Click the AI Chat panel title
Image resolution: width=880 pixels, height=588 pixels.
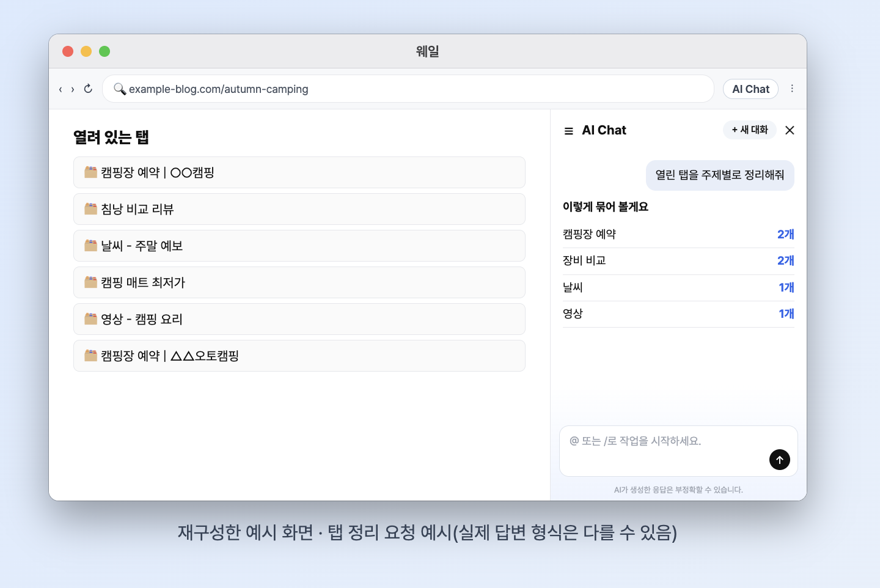[x=604, y=130]
